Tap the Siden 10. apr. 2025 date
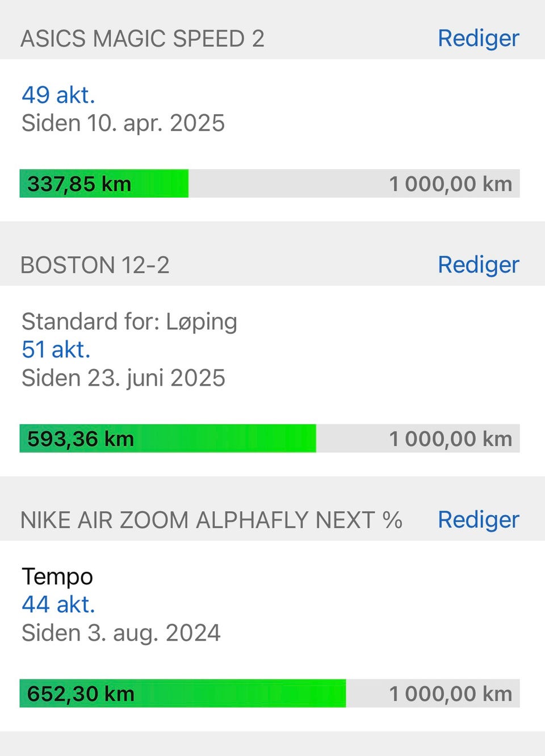This screenshot has width=545, height=756. coord(123,123)
